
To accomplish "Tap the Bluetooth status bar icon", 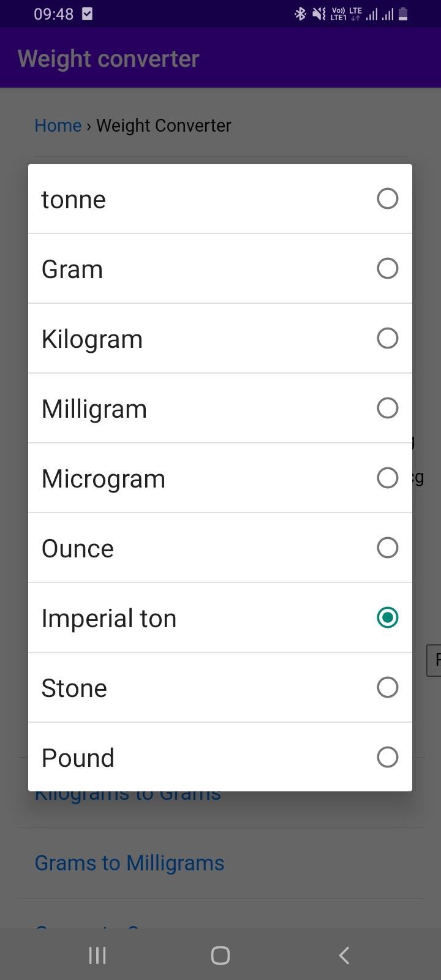I will 300,13.
